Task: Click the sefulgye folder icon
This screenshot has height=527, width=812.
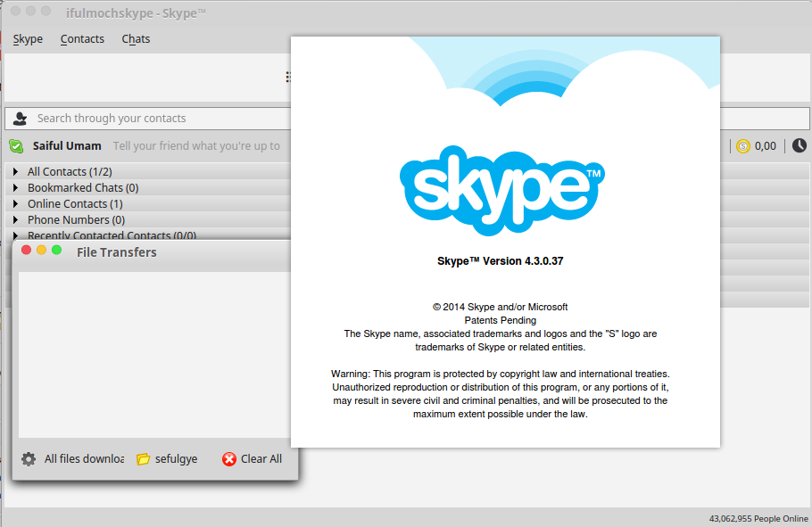Action: [x=143, y=459]
